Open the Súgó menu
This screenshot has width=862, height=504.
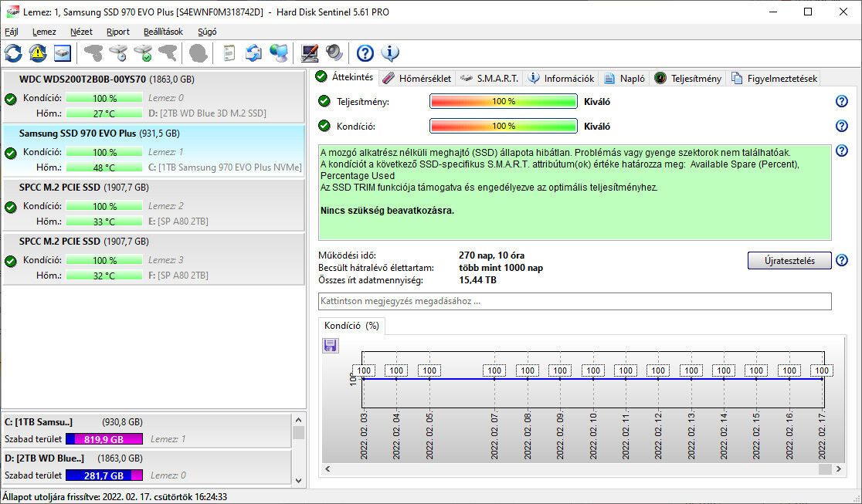(x=207, y=32)
